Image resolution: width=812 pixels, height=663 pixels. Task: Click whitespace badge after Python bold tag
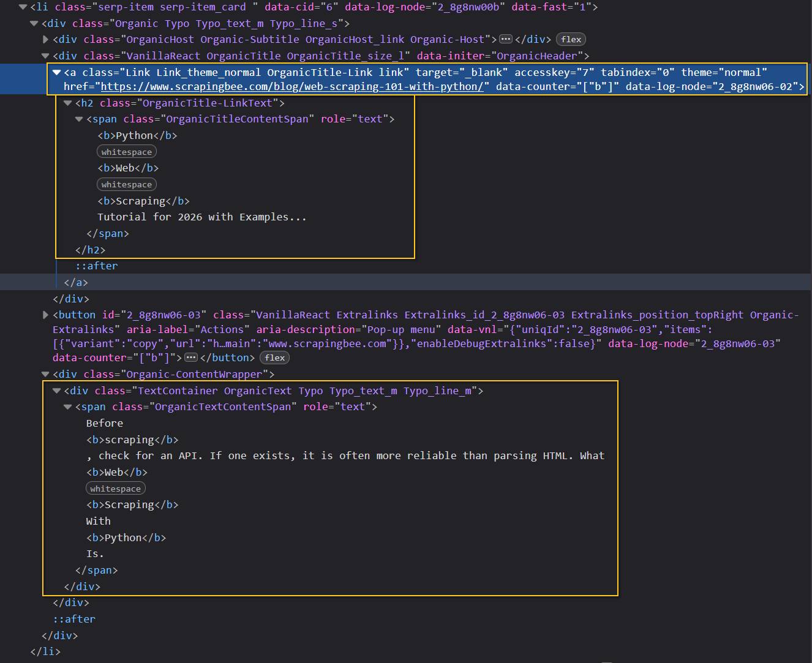pos(127,152)
